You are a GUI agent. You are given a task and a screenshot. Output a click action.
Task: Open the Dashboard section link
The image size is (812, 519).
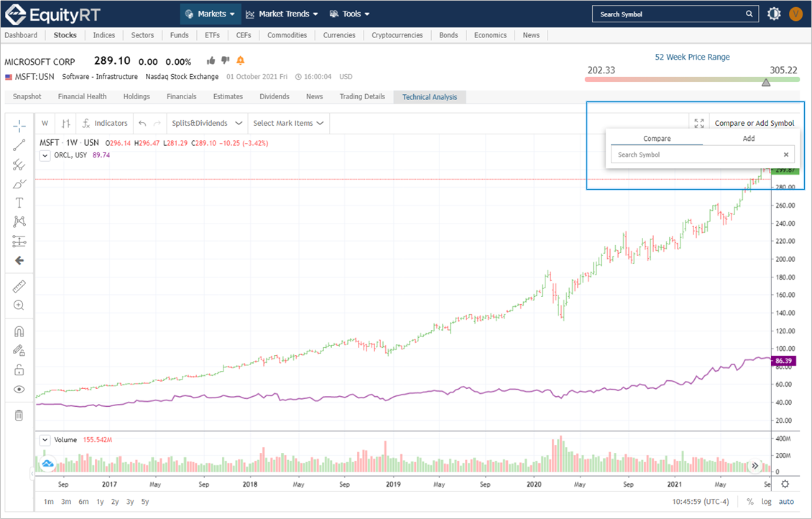(22, 35)
